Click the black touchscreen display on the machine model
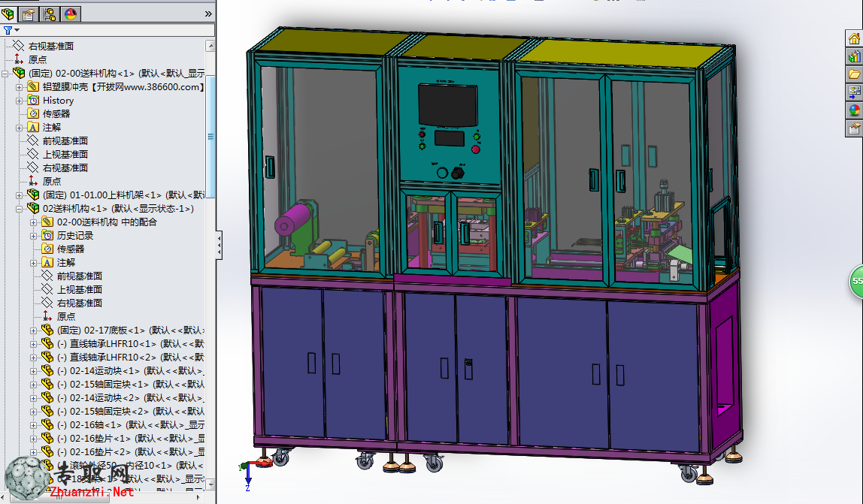Viewport: 863px width, 504px height. coord(447,104)
